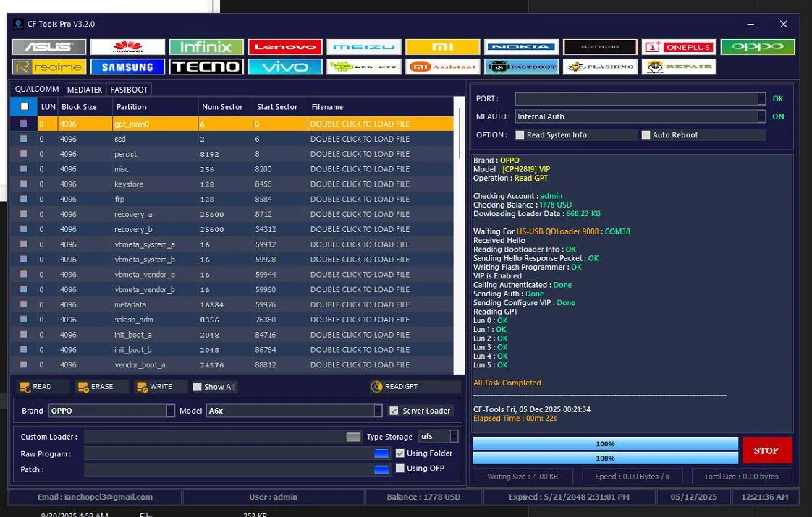Choose the Vivo brand logo
The width and height of the screenshot is (812, 517).
(x=285, y=67)
